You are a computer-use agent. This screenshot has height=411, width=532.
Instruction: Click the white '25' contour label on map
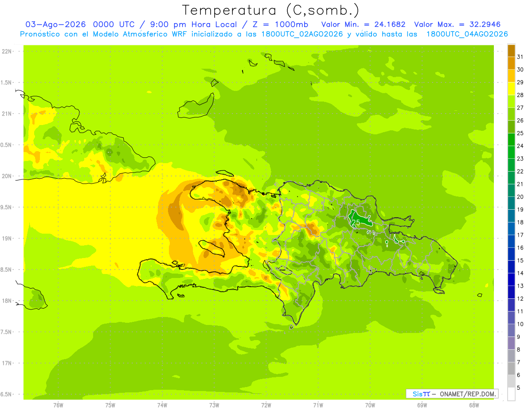click(356, 222)
